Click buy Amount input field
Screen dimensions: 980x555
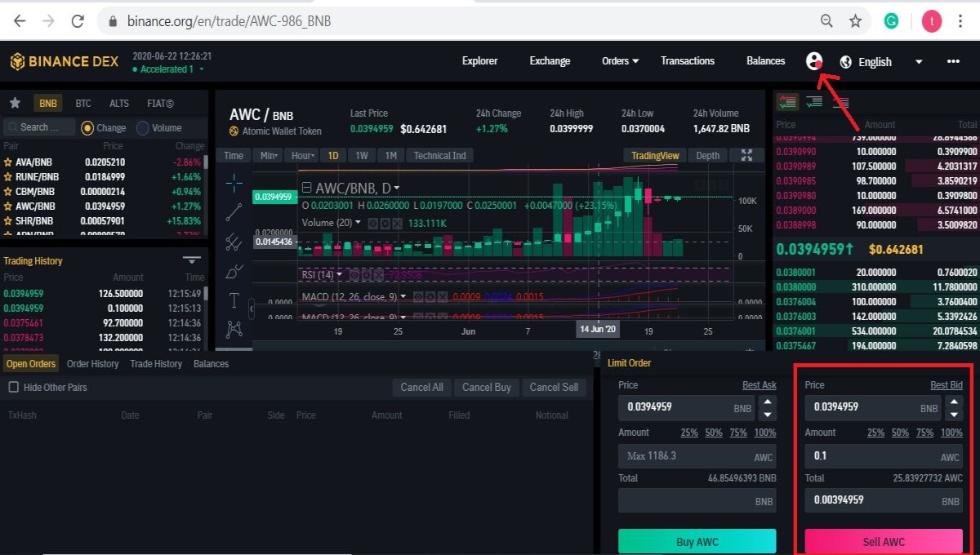tap(697, 456)
